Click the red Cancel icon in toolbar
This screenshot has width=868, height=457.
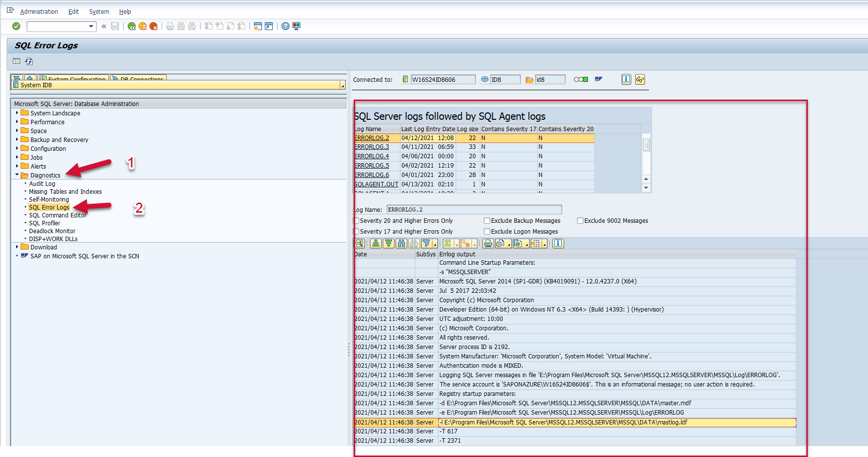pyautogui.click(x=154, y=26)
